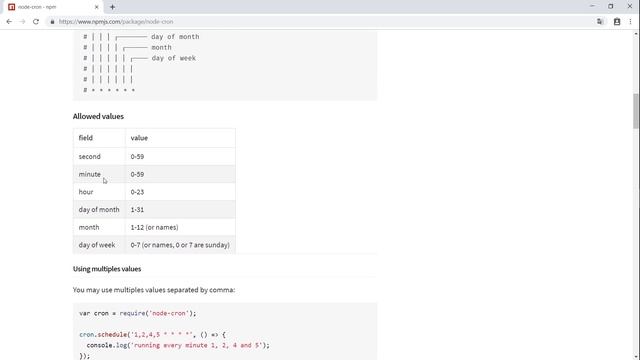The image size is (640, 360).
Task: Go back to the previous page
Action: [9, 22]
